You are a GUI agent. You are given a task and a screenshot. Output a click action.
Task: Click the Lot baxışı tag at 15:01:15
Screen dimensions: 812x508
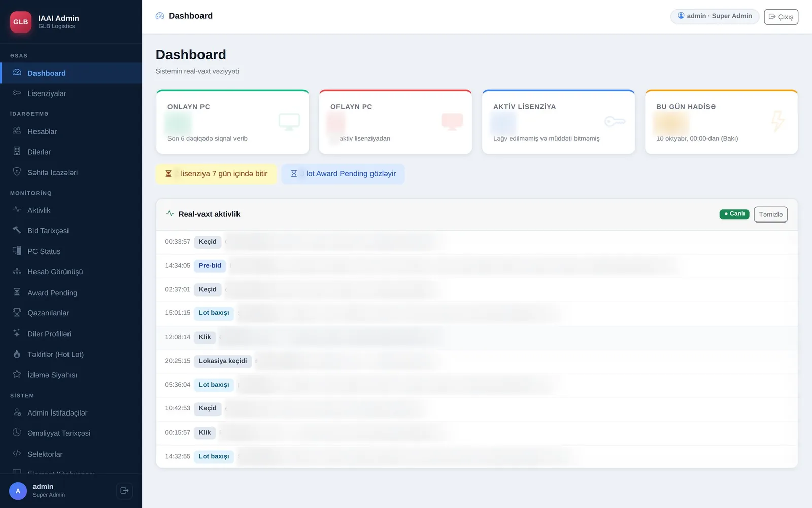pos(214,313)
